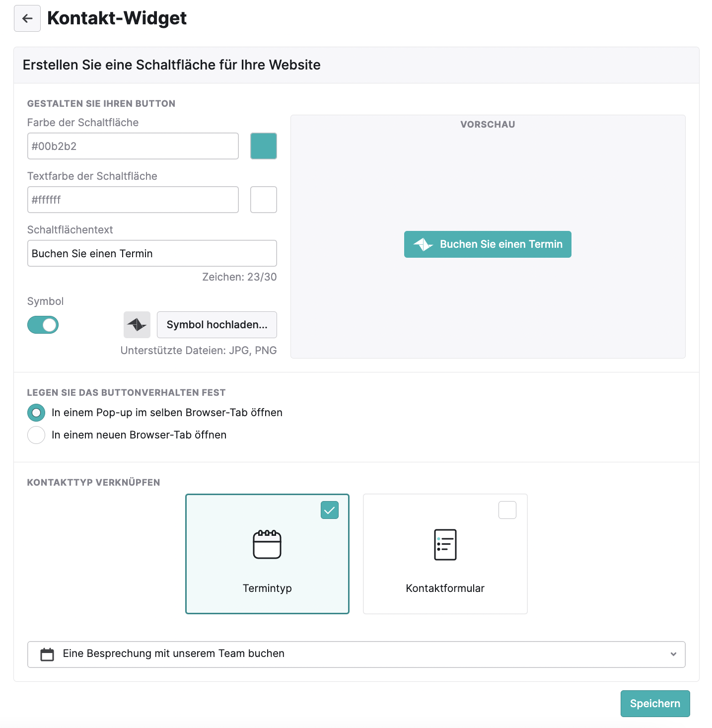Check the Kontaktformular checkbox
The height and width of the screenshot is (728, 712).
coord(507,510)
